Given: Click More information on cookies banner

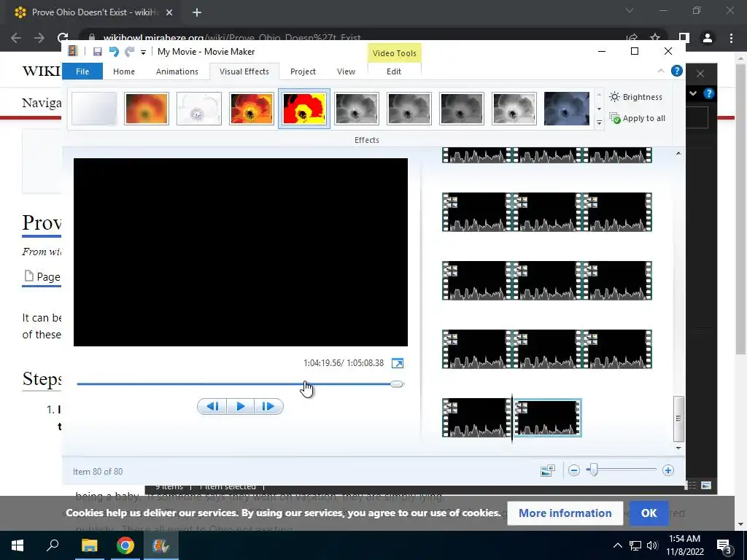Looking at the screenshot, I should click(565, 513).
